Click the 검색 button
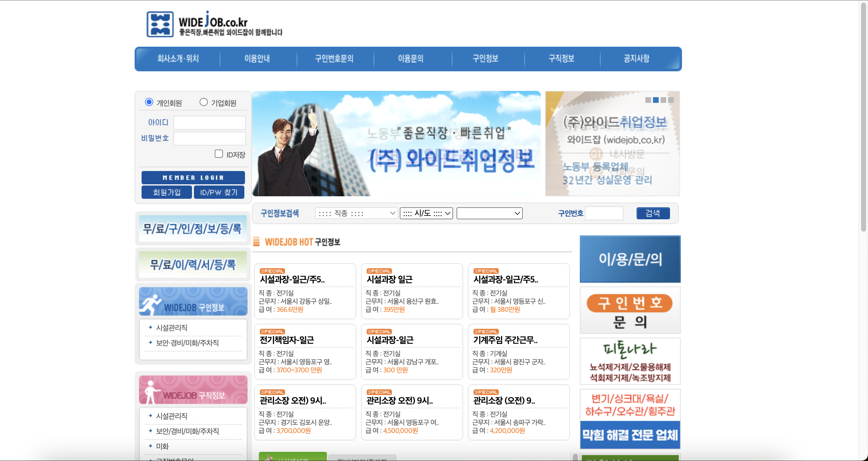This screenshot has height=461, width=868. 653,213
